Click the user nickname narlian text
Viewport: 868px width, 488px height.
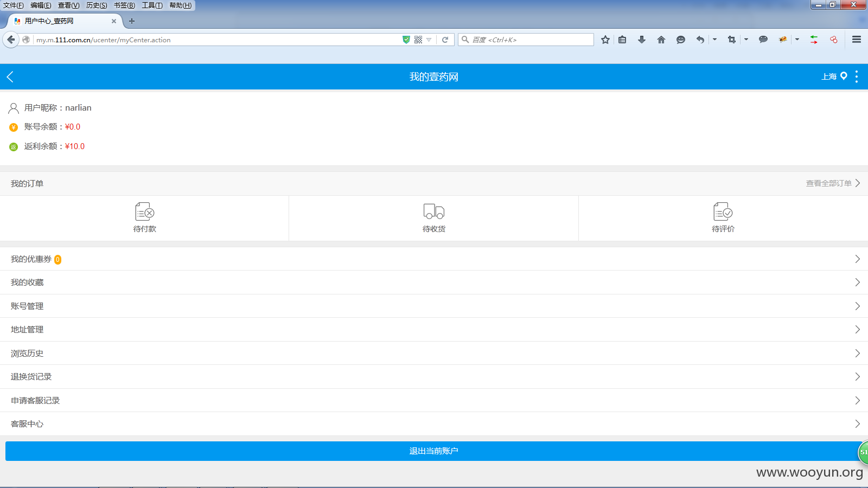coord(78,108)
